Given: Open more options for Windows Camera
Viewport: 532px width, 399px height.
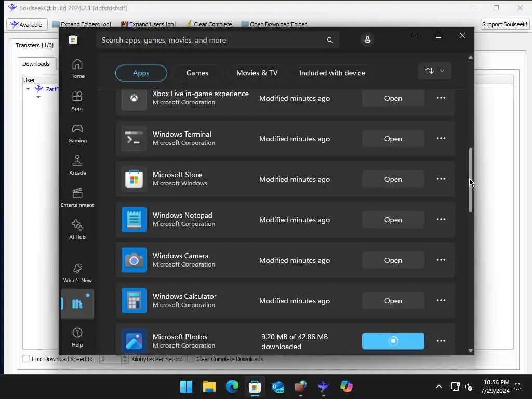Looking at the screenshot, I should [441, 260].
